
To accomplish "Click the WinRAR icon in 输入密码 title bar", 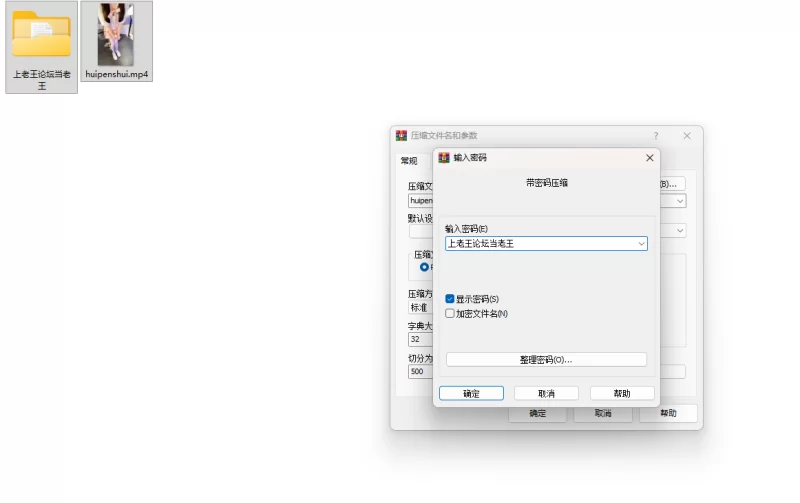I will [444, 158].
